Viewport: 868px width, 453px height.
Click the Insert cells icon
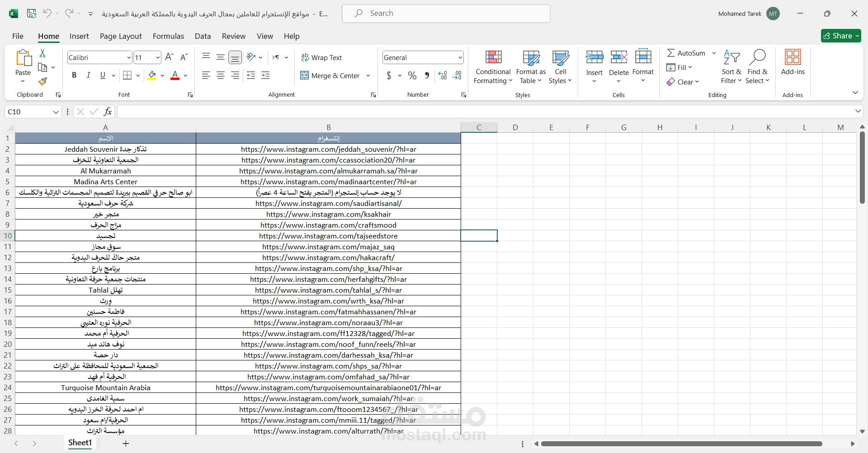coord(594,57)
